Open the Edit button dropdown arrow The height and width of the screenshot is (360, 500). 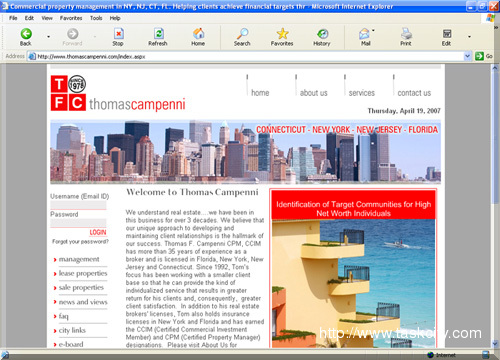pyautogui.click(x=470, y=37)
